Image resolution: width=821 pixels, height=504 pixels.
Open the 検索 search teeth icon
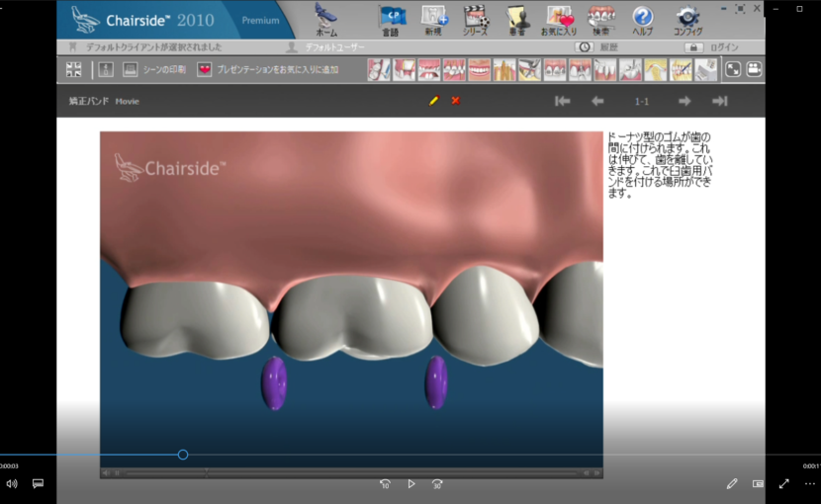click(x=601, y=21)
